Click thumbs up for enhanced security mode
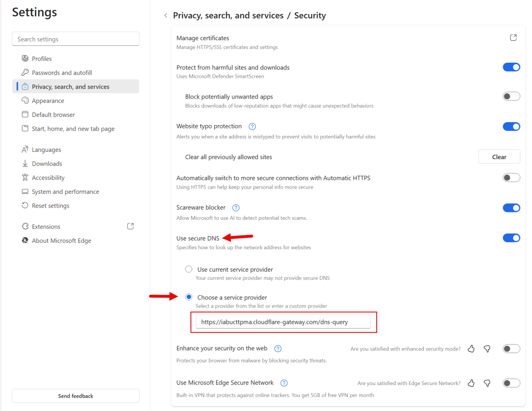This screenshot has width=532, height=411. (x=471, y=349)
